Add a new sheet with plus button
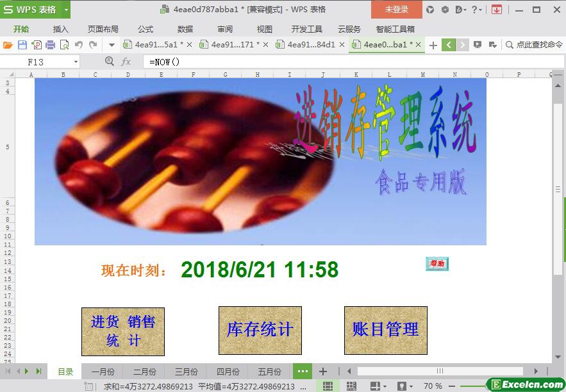The image size is (566, 392). [323, 372]
